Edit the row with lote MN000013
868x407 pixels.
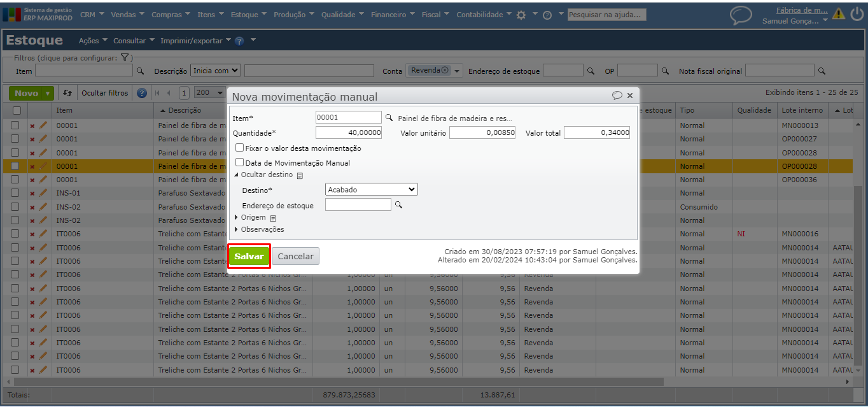click(x=43, y=125)
